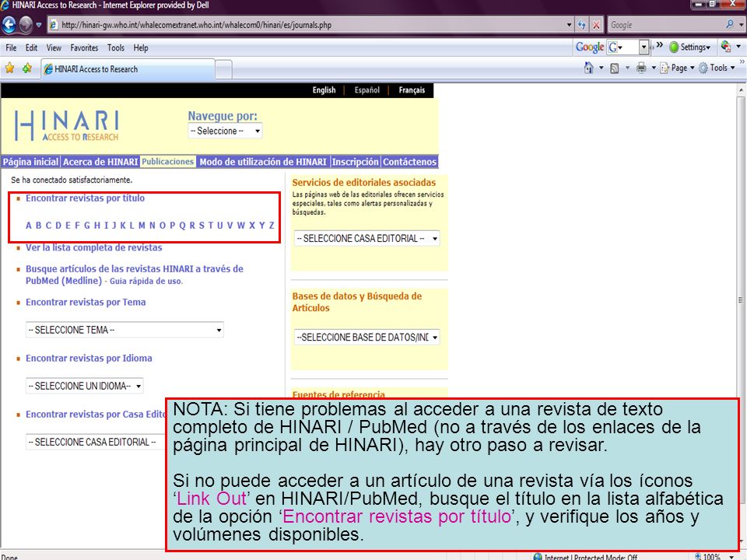Image resolution: width=747 pixels, height=560 pixels.
Task: Click Ver la lista completa de revistas
Action: click(94, 247)
